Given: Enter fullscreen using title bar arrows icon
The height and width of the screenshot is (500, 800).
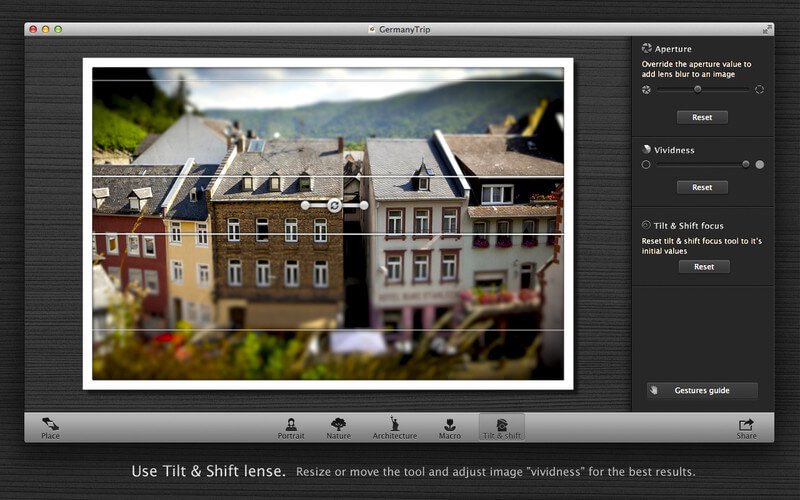Looking at the screenshot, I should pyautogui.click(x=767, y=29).
